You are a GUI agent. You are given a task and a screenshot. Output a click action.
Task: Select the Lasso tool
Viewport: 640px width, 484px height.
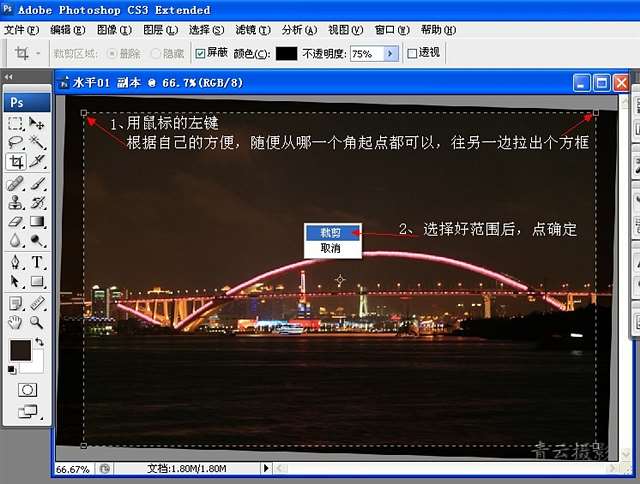point(16,142)
